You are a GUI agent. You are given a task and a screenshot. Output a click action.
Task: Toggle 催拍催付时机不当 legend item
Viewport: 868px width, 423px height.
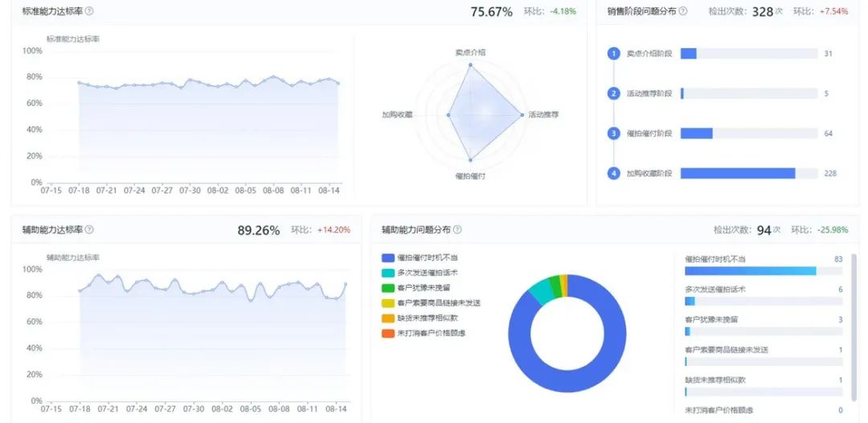point(424,258)
